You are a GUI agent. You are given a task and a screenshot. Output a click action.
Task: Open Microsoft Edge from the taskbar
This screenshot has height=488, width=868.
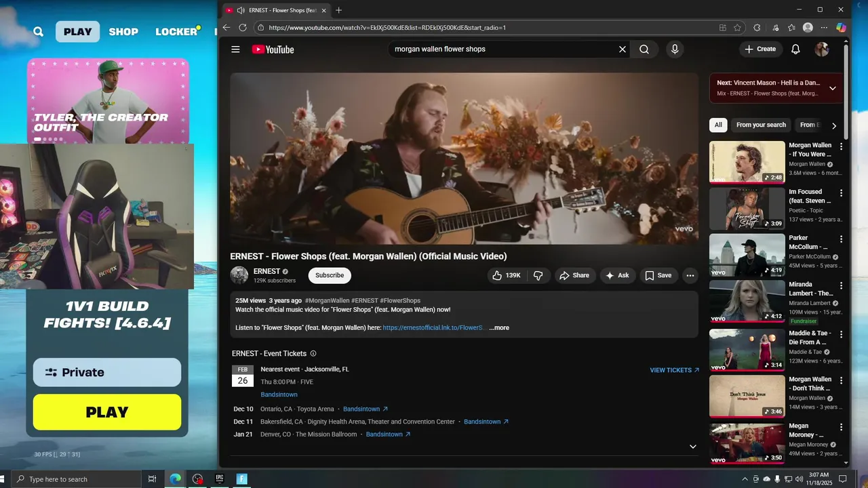(176, 479)
